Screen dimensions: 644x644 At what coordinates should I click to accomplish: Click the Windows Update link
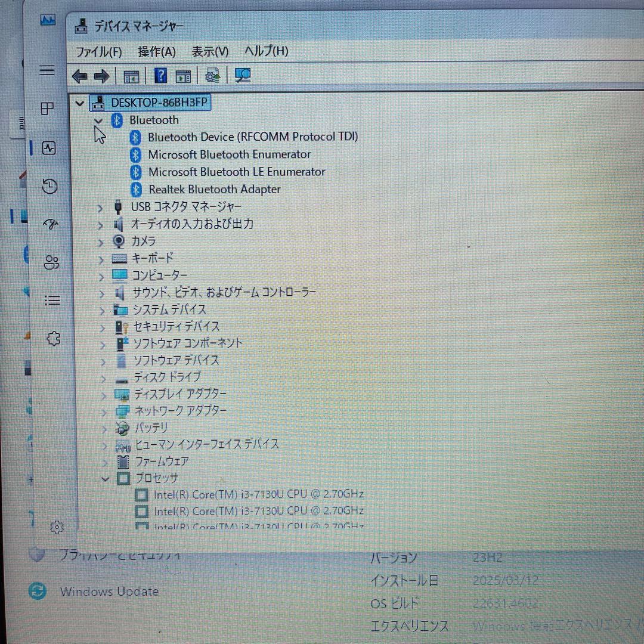pos(109,591)
